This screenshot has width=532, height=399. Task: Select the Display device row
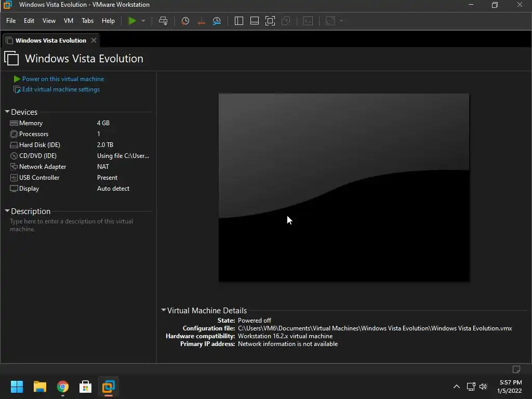[79, 188]
